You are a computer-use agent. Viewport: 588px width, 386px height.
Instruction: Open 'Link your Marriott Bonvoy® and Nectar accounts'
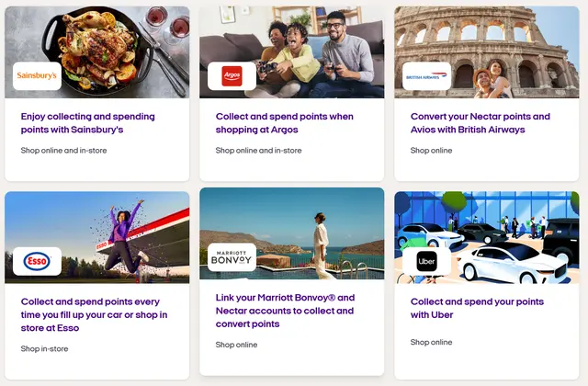point(285,311)
